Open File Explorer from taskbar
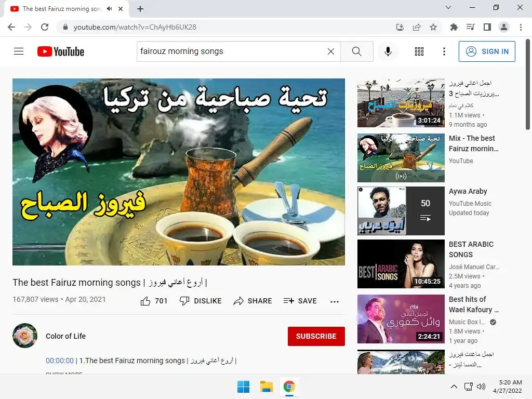532x399 pixels. pos(267,387)
